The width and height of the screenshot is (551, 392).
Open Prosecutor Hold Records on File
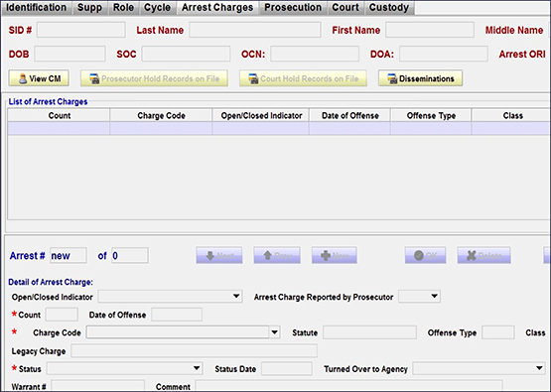tap(154, 78)
